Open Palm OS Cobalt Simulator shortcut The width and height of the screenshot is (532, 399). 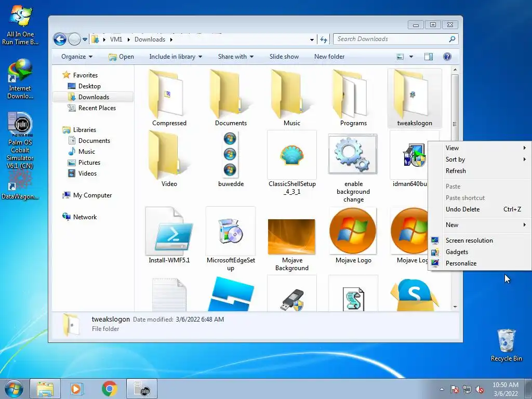click(x=20, y=140)
